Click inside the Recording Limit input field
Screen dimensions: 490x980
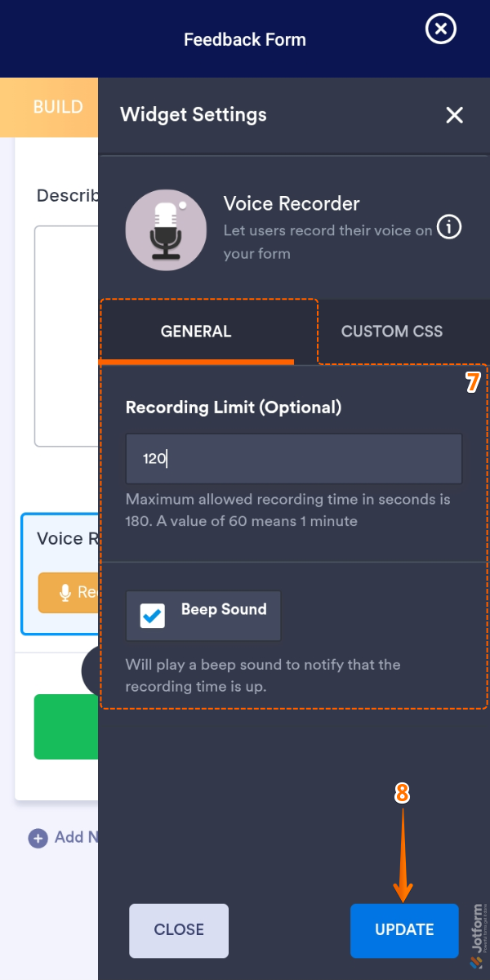(x=294, y=459)
